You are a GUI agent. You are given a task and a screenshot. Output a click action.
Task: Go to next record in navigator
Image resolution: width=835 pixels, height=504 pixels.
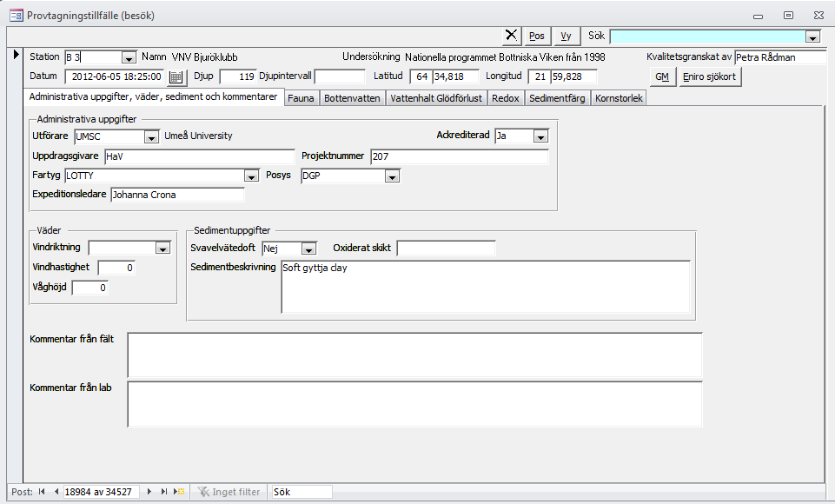point(149,492)
